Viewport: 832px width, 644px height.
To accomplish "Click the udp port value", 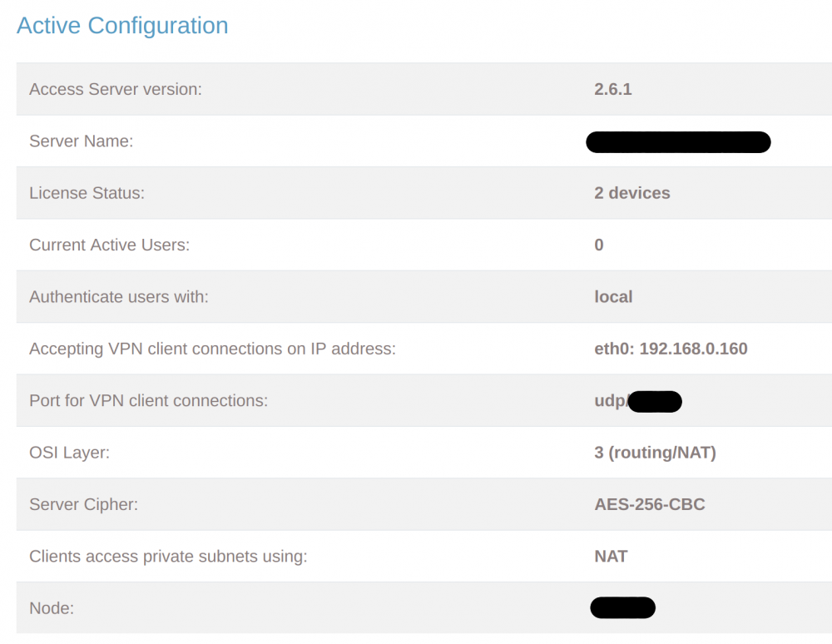I will 638,402.
